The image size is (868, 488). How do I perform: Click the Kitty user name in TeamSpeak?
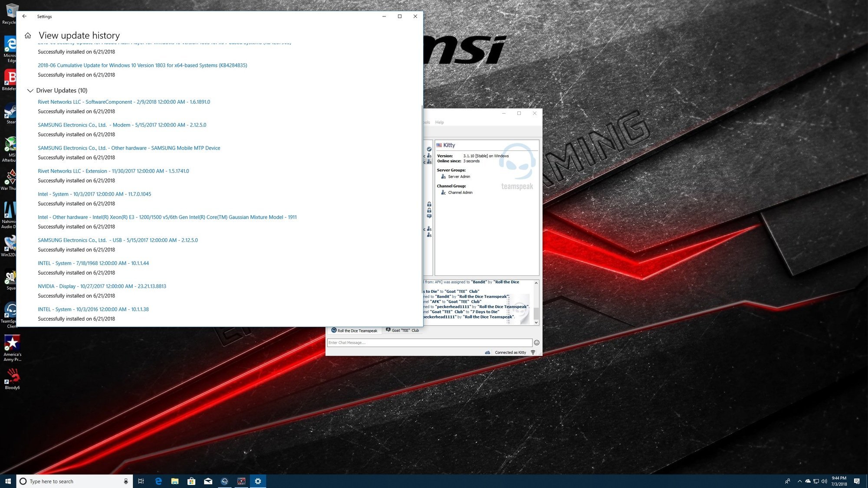[449, 145]
